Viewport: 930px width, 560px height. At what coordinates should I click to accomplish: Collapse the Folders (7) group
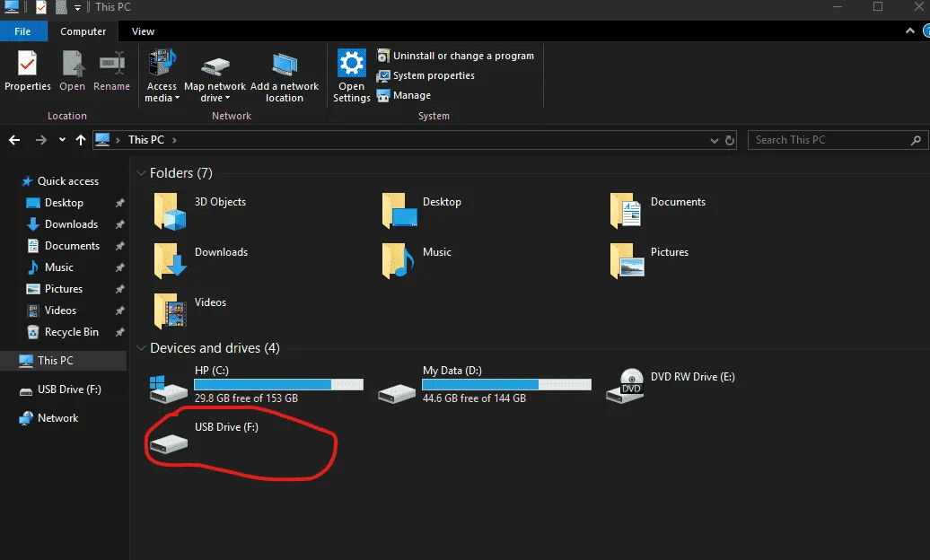pyautogui.click(x=141, y=173)
